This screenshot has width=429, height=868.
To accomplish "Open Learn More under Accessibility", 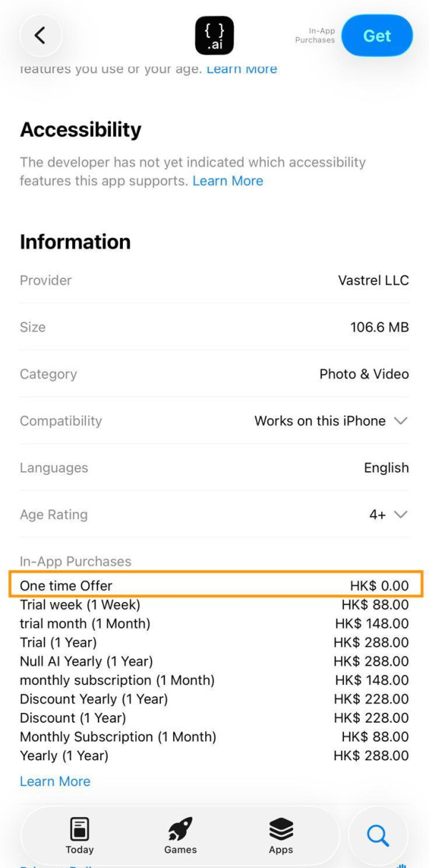I will 227,181.
